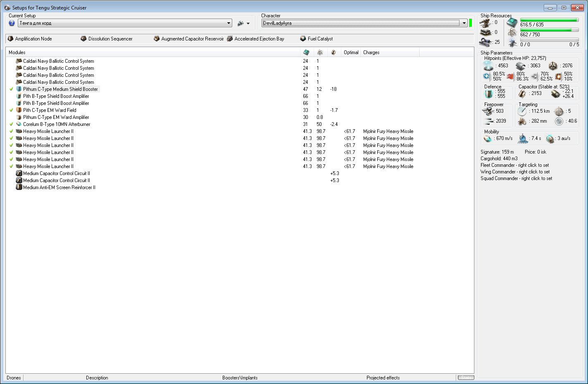Click the -18 capacitor value cell

point(333,89)
